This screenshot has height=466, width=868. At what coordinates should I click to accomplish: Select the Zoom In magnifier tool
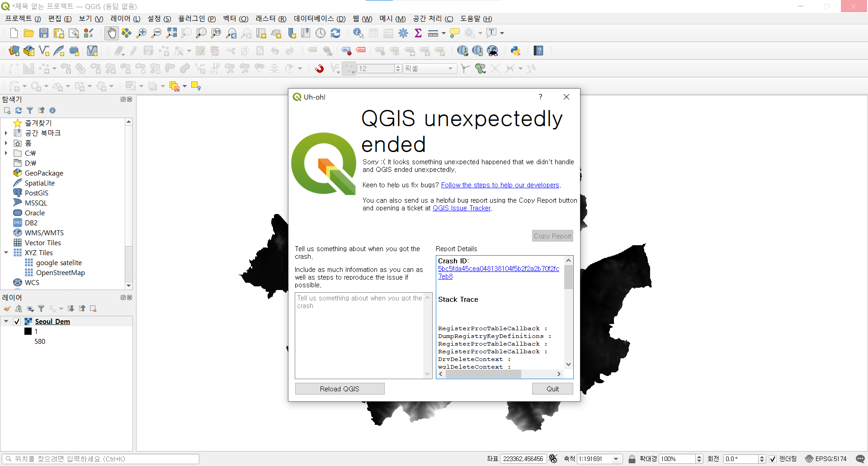(x=142, y=33)
